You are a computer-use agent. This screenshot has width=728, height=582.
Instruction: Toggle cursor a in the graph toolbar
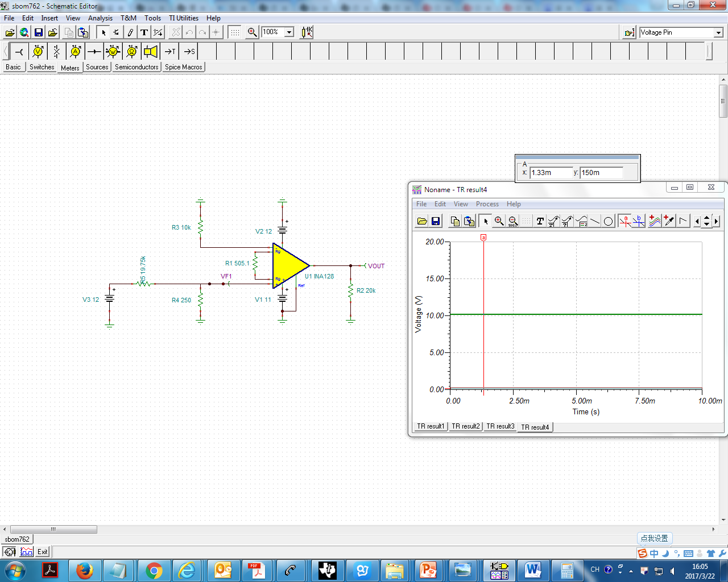click(625, 221)
